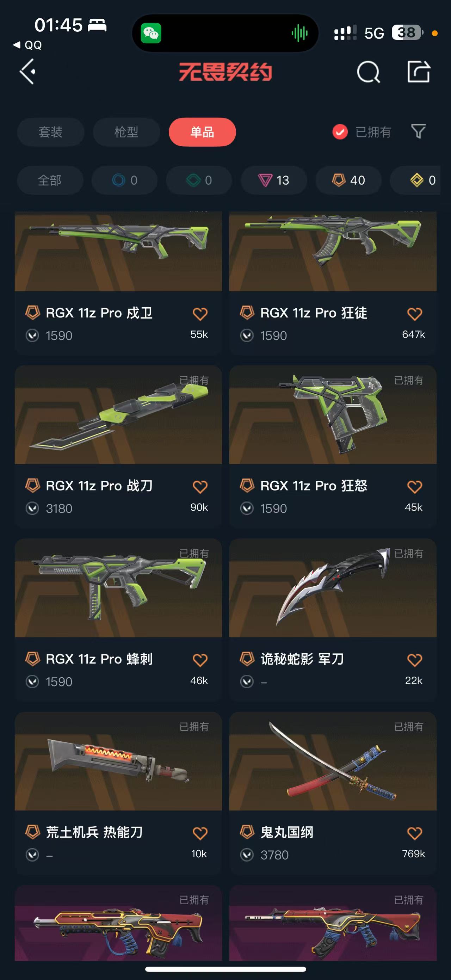Viewport: 451px width, 980px height.
Task: Filter by purple tier chip showing 13
Action: tap(274, 180)
